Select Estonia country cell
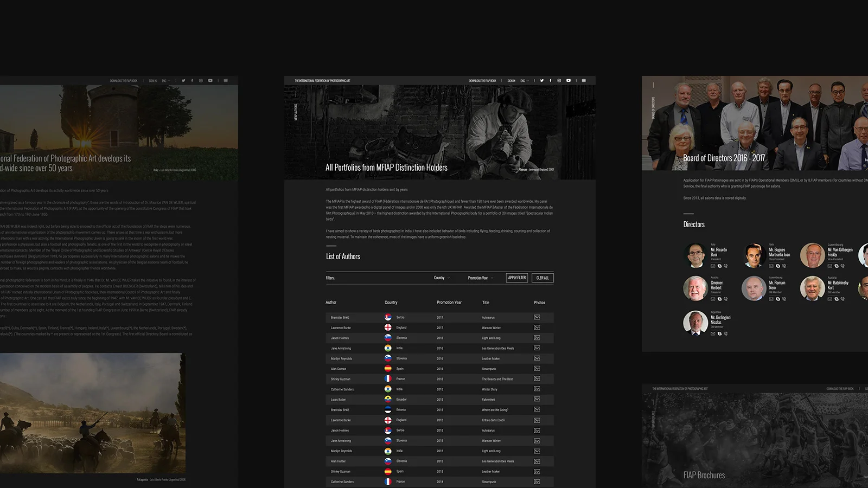This screenshot has width=868, height=488. pos(401,410)
